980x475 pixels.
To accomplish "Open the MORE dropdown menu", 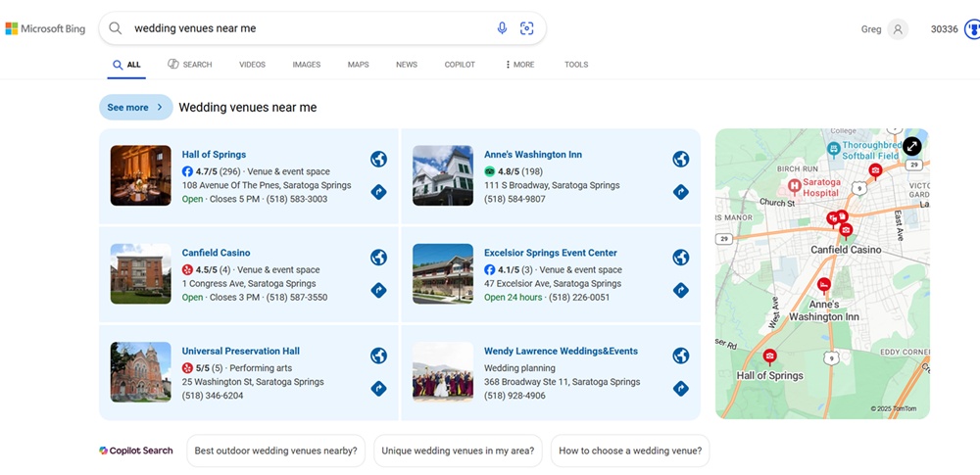I will [519, 65].
